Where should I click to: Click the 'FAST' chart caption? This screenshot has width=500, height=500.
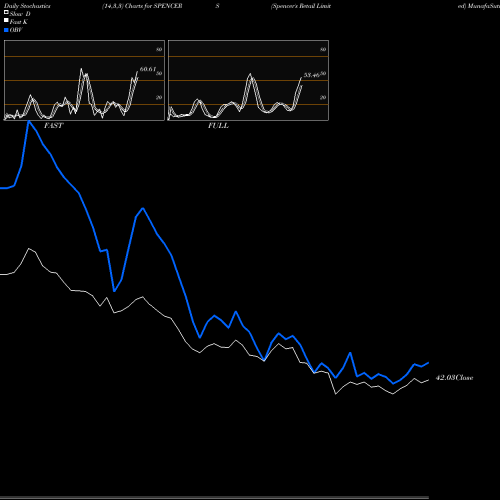[53, 126]
